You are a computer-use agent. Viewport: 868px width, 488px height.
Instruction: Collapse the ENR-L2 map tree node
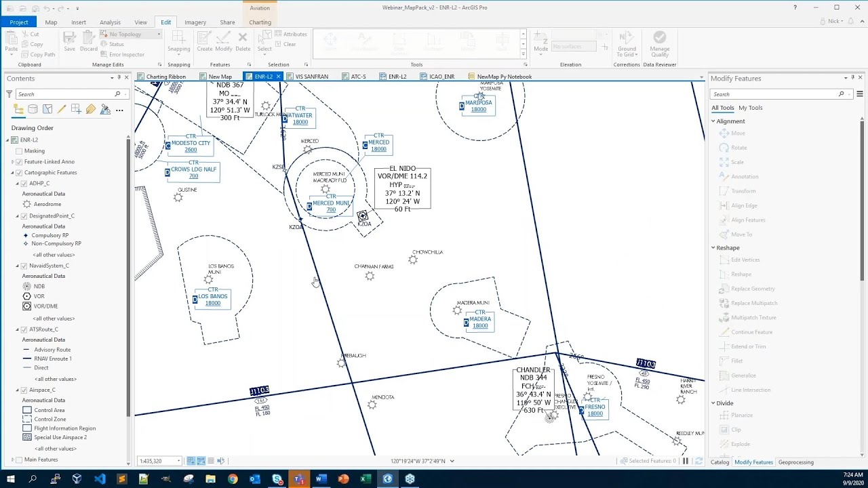[x=7, y=140]
